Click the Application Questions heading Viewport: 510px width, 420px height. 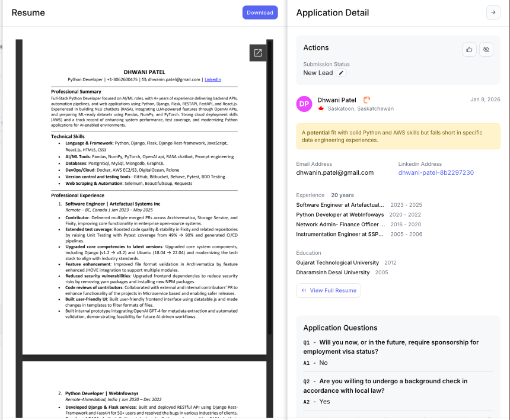click(340, 328)
